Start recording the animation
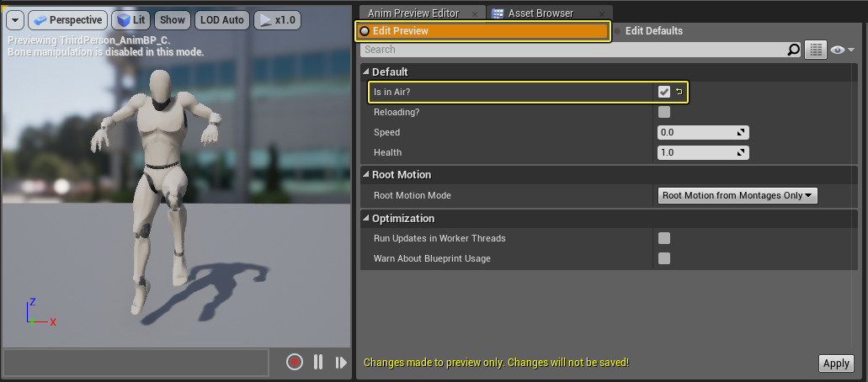The width and height of the screenshot is (868, 382). click(x=295, y=363)
